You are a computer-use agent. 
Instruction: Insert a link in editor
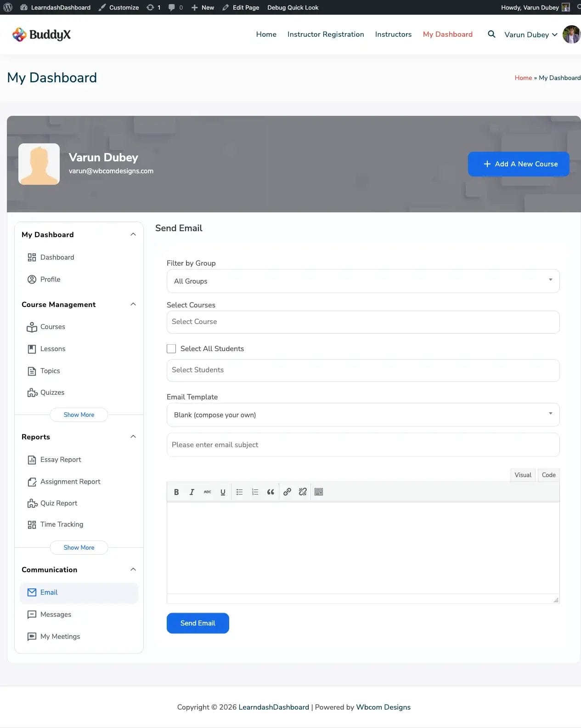coord(287,492)
